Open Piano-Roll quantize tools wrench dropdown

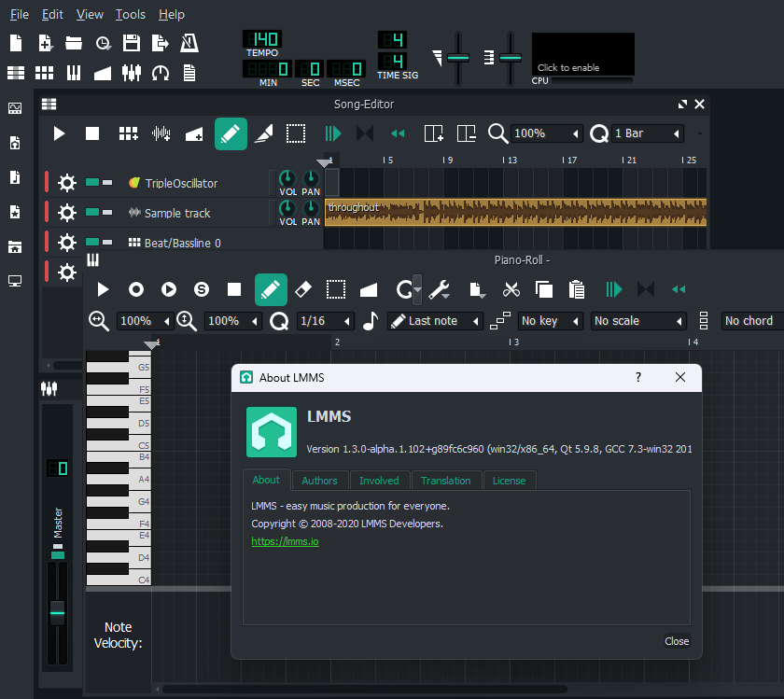[x=439, y=289]
